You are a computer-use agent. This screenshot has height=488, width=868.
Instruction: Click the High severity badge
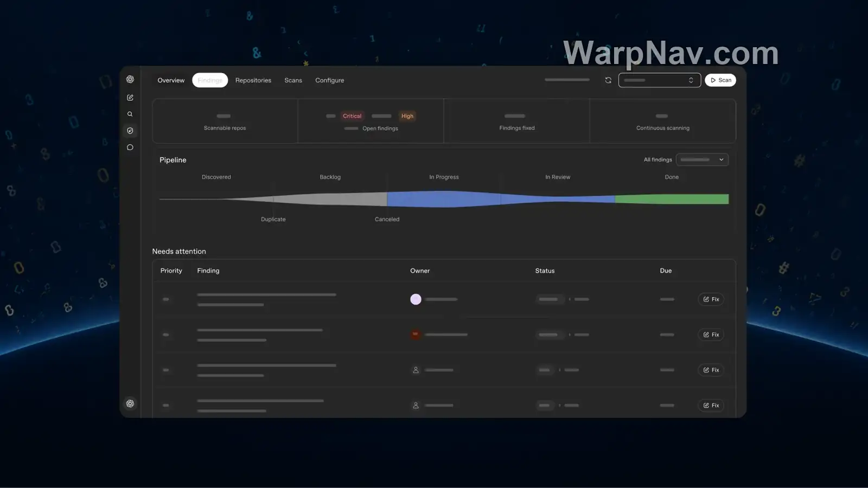coord(407,116)
